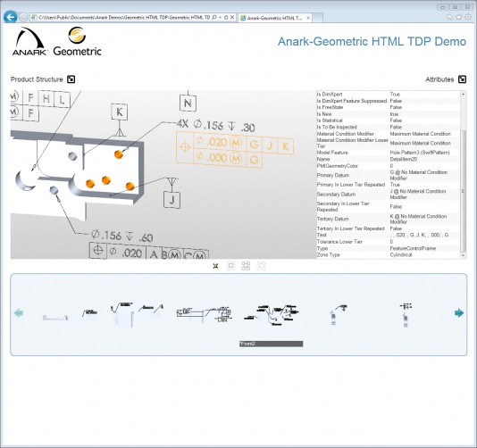The width and height of the screenshot is (477, 448).
Task: Click the greyed-out browser forward arrow
Action: coord(23,17)
